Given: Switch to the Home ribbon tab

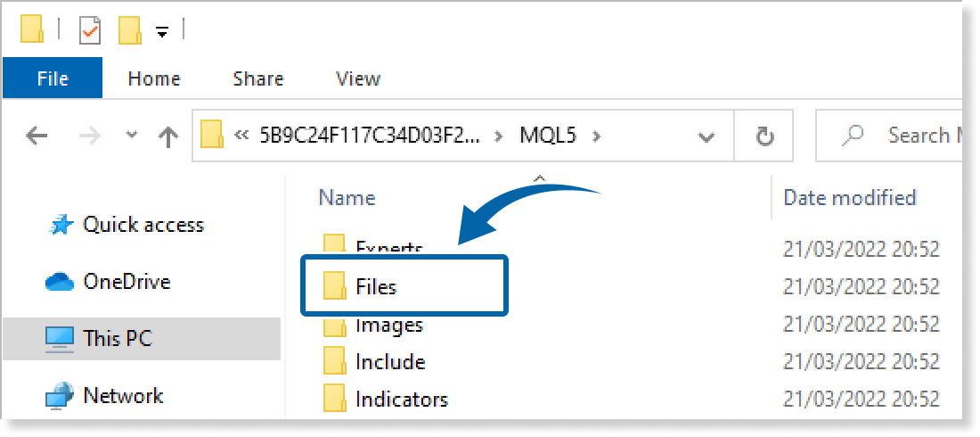Looking at the screenshot, I should click(x=154, y=78).
